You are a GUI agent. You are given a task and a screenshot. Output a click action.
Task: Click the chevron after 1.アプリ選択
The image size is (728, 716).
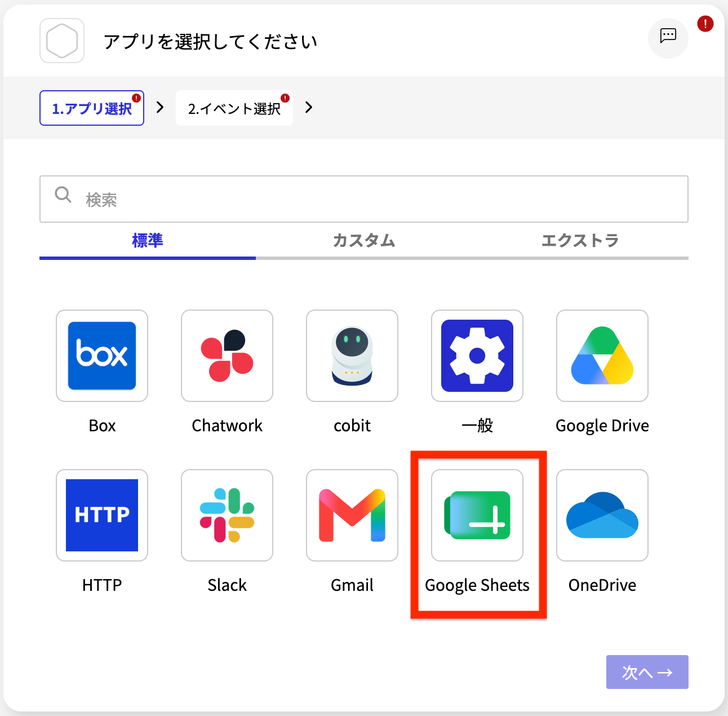160,107
